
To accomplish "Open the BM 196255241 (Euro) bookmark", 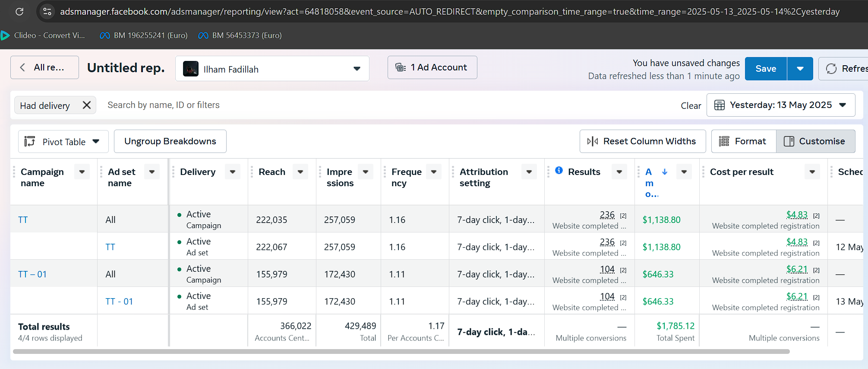I will point(144,35).
